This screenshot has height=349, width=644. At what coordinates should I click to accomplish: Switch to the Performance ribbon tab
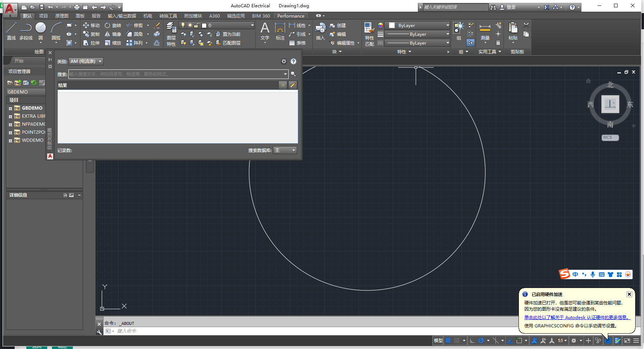(x=291, y=16)
